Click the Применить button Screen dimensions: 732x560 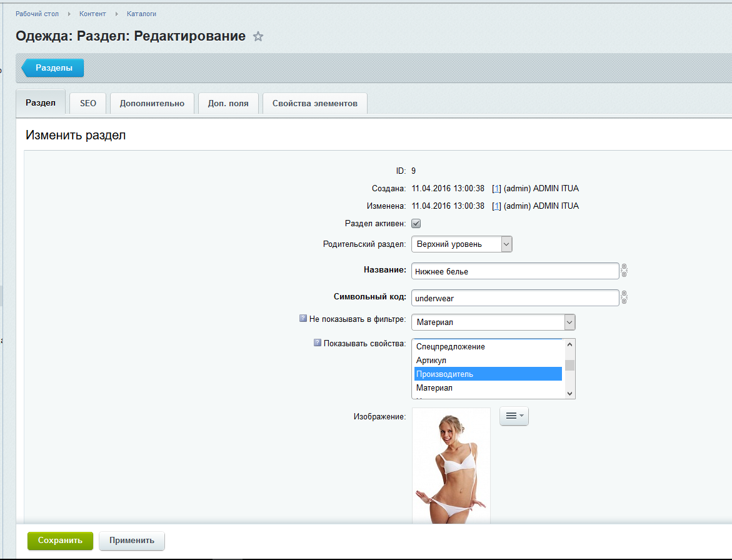coord(131,541)
